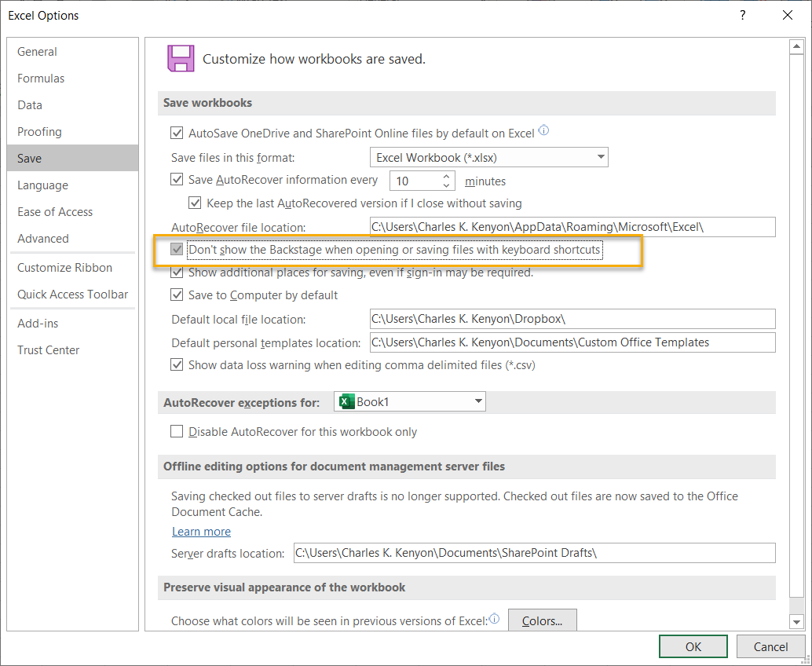Click the OK button
This screenshot has height=666, width=812.
pos(693,646)
